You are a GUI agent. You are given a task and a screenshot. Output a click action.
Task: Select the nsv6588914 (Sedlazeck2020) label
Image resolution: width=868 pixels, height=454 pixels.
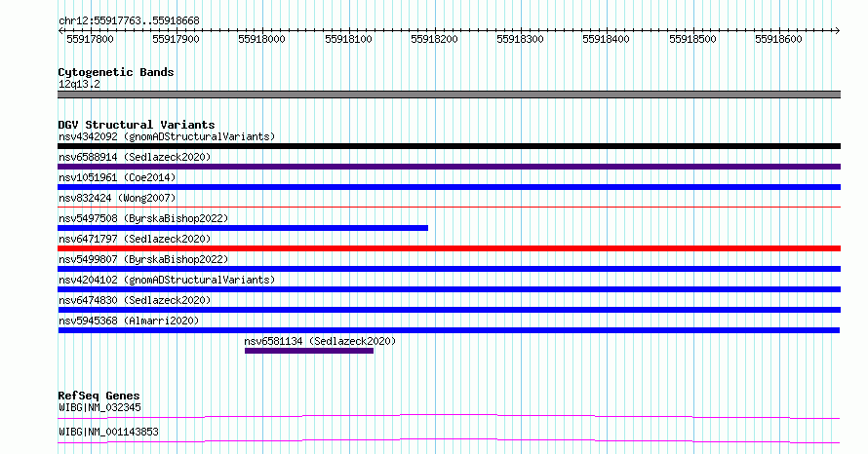click(135, 157)
